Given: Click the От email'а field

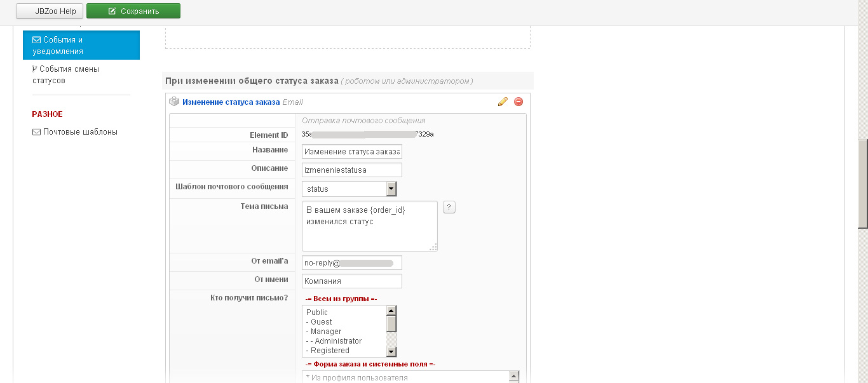Looking at the screenshot, I should [x=352, y=262].
